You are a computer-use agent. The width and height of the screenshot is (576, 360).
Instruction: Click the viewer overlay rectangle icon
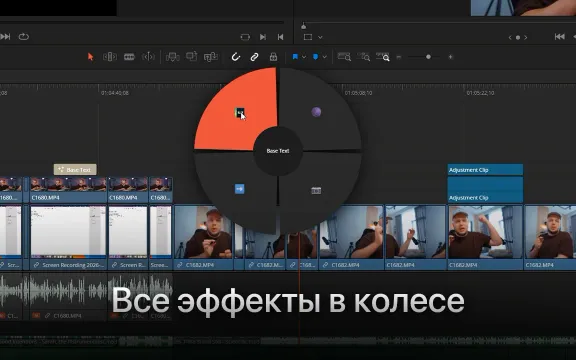(308, 37)
